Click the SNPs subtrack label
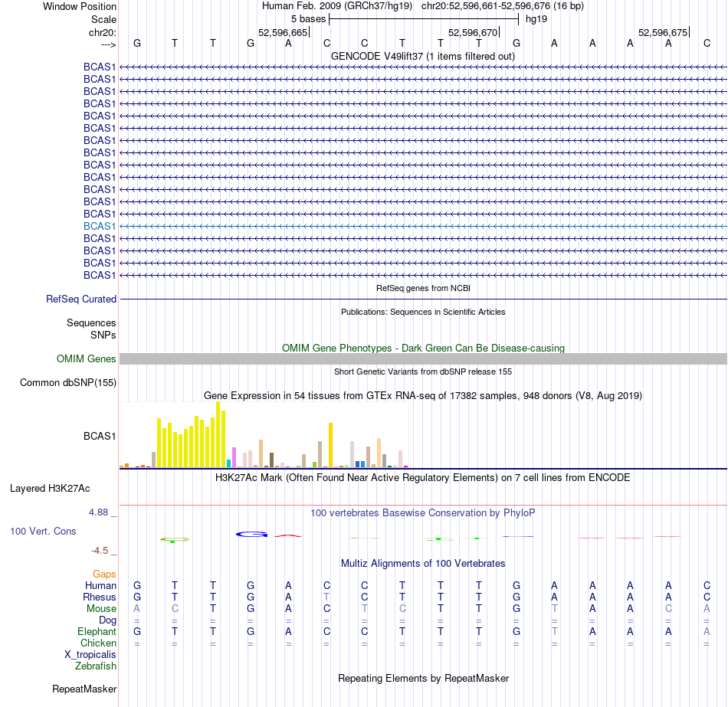The height and width of the screenshot is (707, 728). click(x=103, y=335)
